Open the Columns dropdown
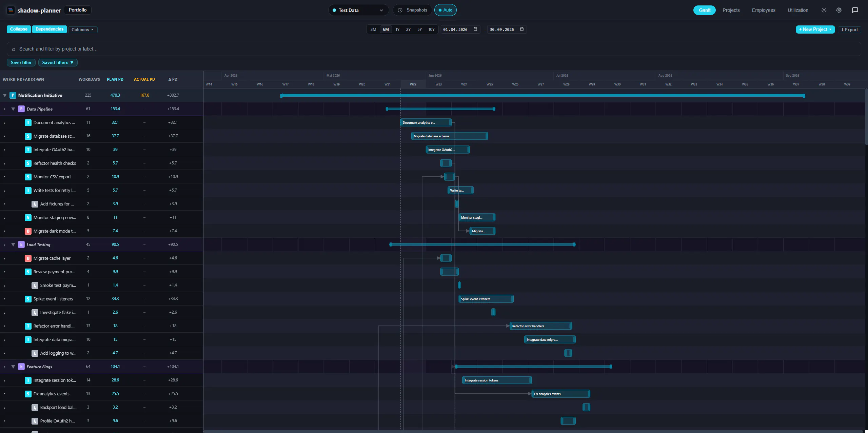 point(82,29)
